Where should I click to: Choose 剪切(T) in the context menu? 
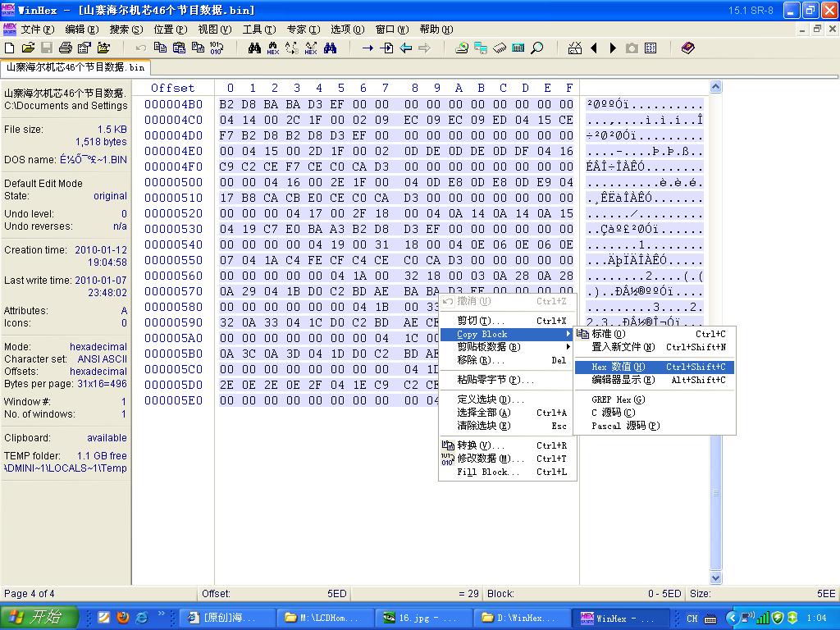[x=507, y=321]
